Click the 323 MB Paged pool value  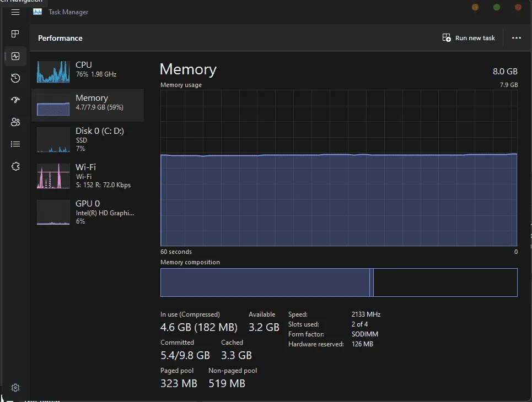click(179, 383)
